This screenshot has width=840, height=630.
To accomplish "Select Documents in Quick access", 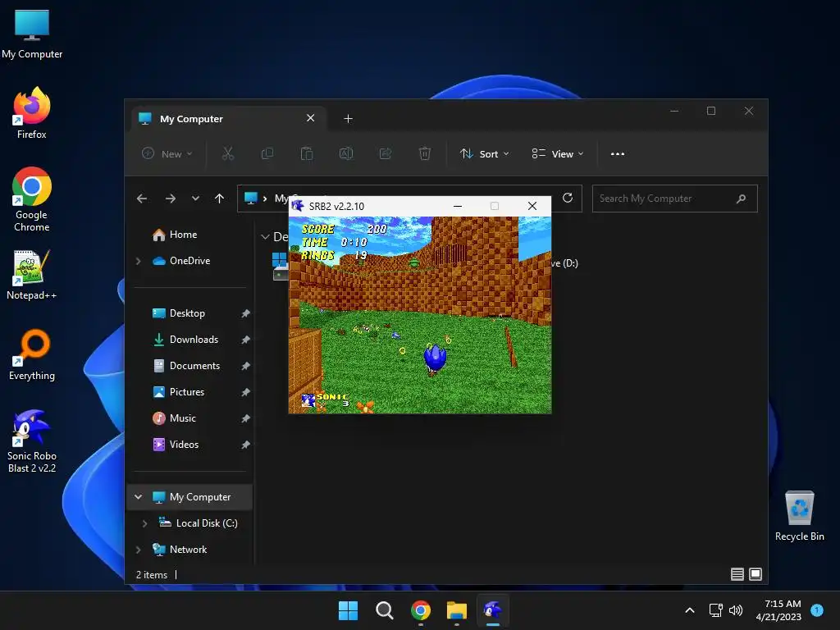I will [186, 366].
